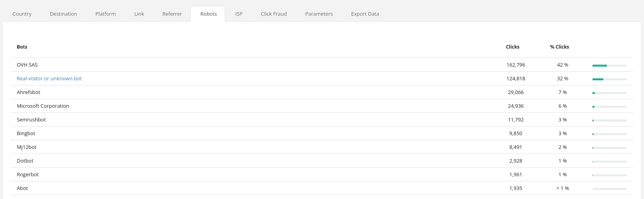Click the Semrushbot row name

click(31, 120)
